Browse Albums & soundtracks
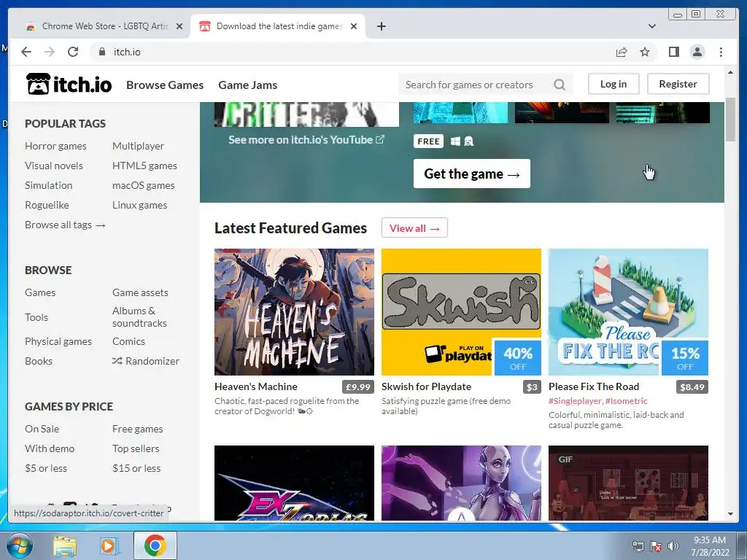Image resolution: width=747 pixels, height=560 pixels. (x=139, y=316)
